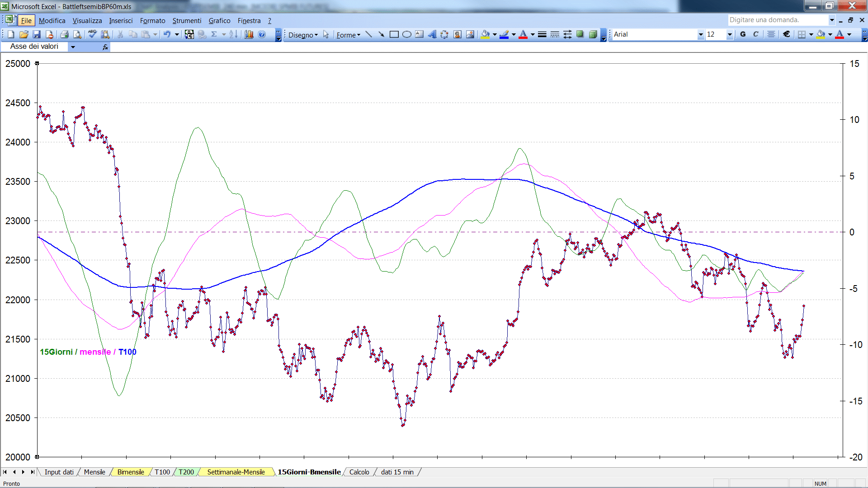The height and width of the screenshot is (488, 868).
Task: Expand the help question box dropdown
Action: (x=832, y=20)
